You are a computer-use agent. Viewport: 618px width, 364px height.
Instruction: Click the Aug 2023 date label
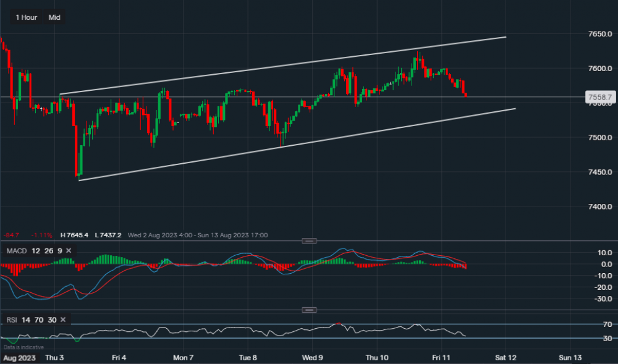[19, 357]
